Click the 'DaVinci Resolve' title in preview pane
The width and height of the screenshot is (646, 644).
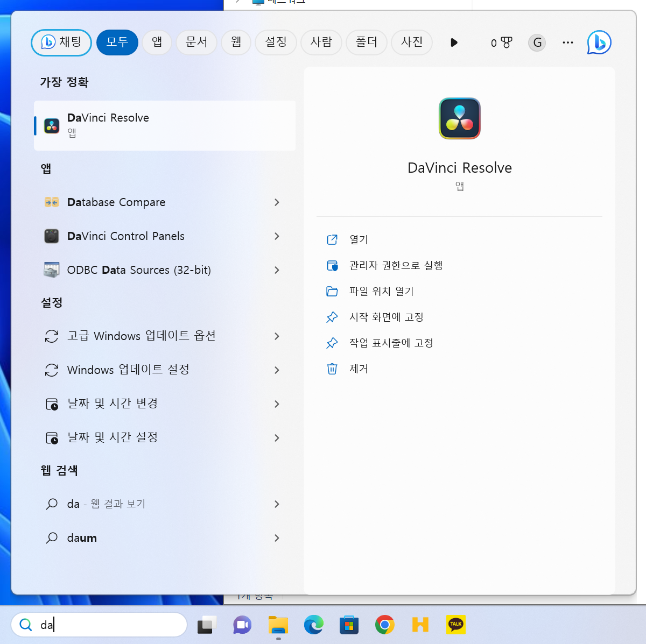(x=460, y=168)
